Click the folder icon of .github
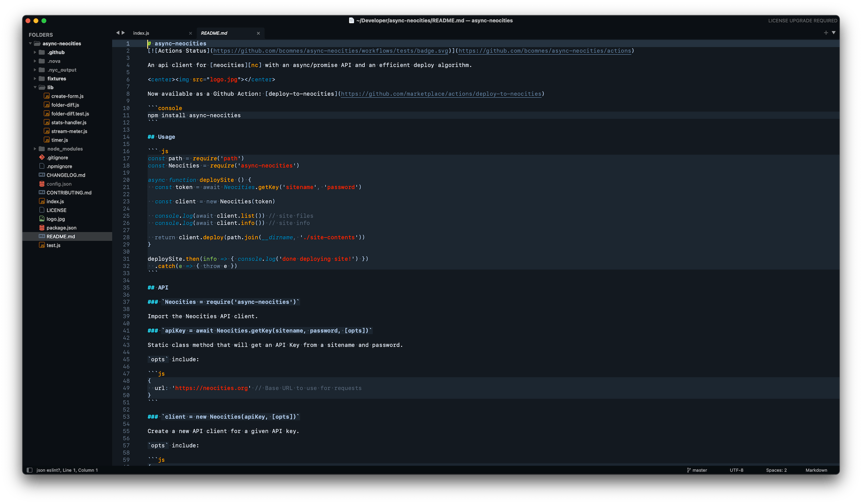 click(42, 52)
